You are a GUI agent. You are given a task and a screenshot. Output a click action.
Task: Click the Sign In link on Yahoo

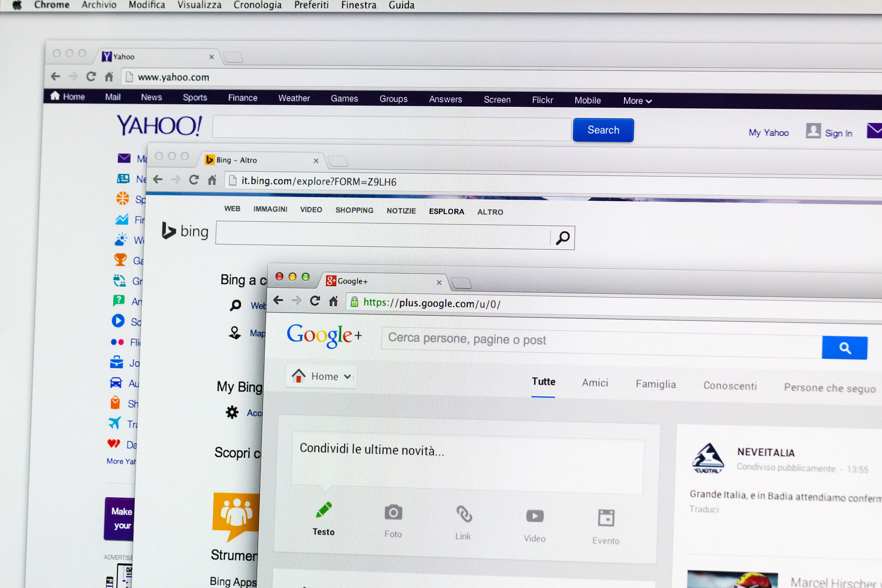[x=838, y=133]
